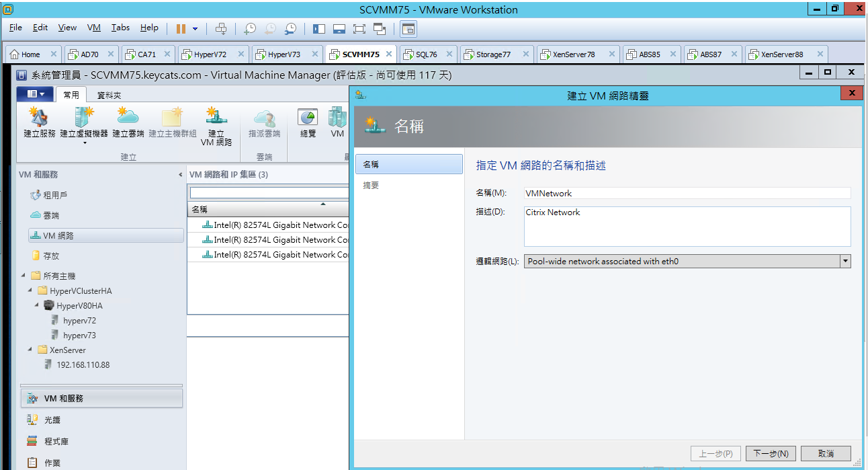Switch to Unity mode icon
868x470 pixels.
click(x=380, y=28)
